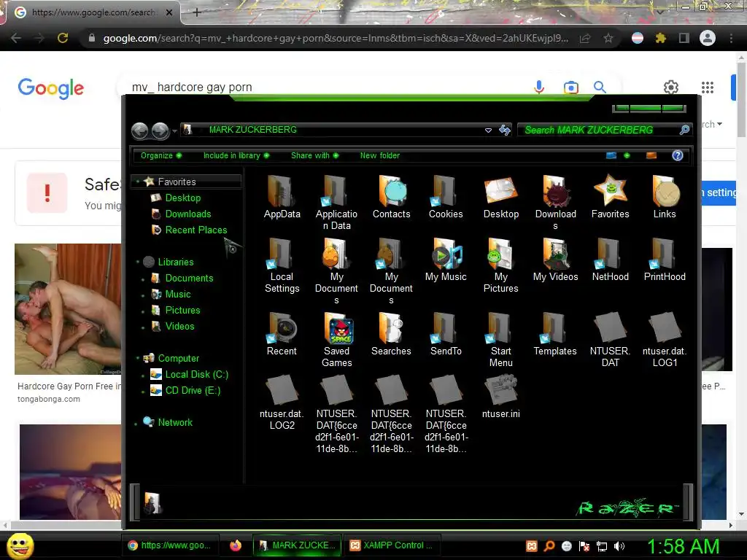
Task: Select the Contacts folder icon
Action: click(391, 197)
